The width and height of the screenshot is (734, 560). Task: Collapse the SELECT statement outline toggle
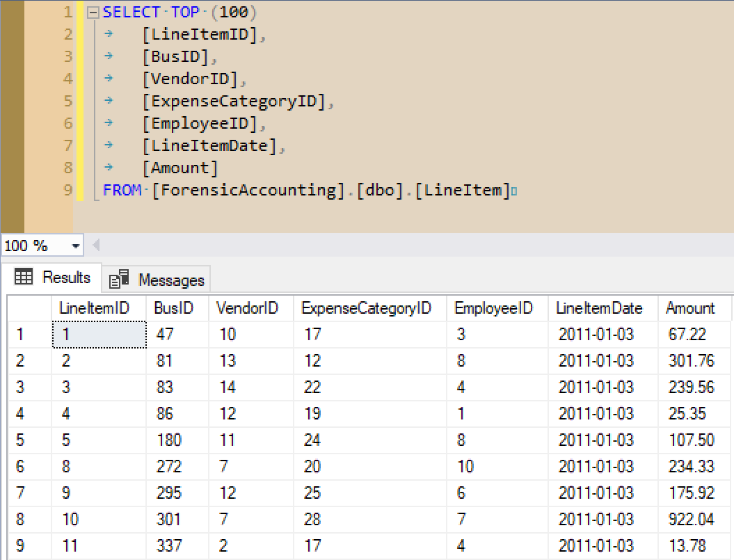point(93,13)
